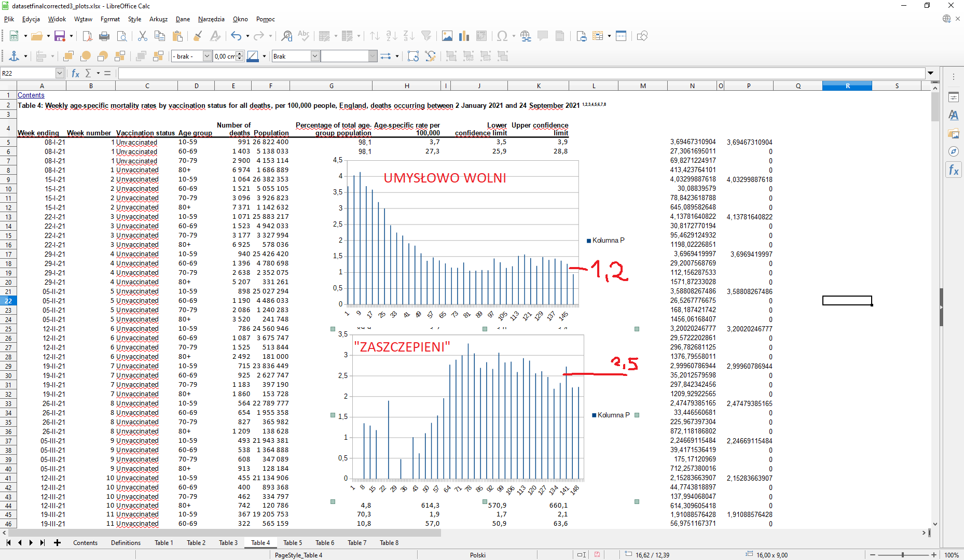The height and width of the screenshot is (560, 964).
Task: Switch to the Table 5 sheet tab
Action: point(293,542)
